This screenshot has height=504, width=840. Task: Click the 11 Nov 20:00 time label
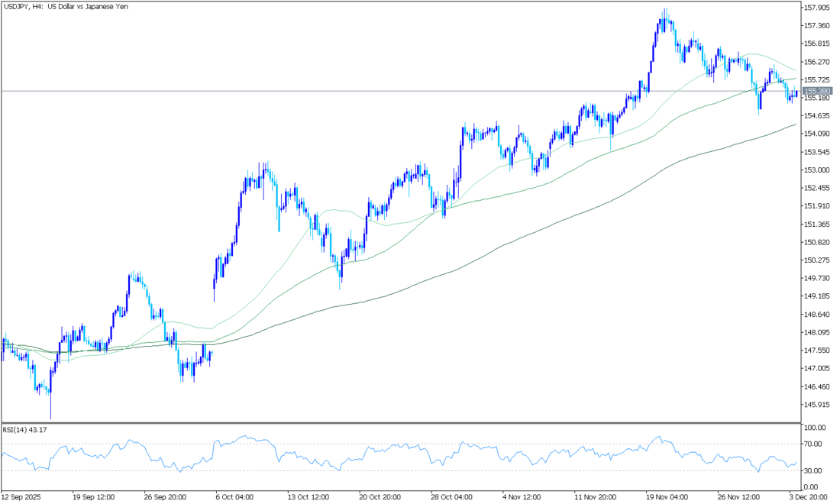tap(594, 495)
